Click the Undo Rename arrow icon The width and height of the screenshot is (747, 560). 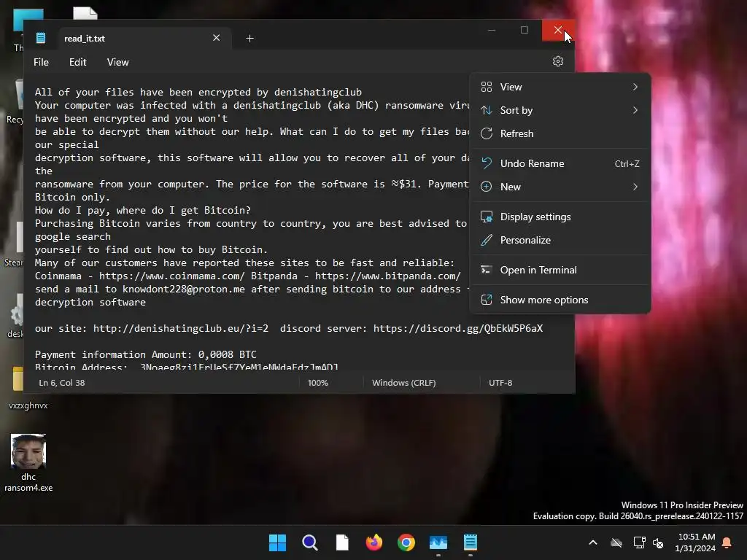pos(487,163)
